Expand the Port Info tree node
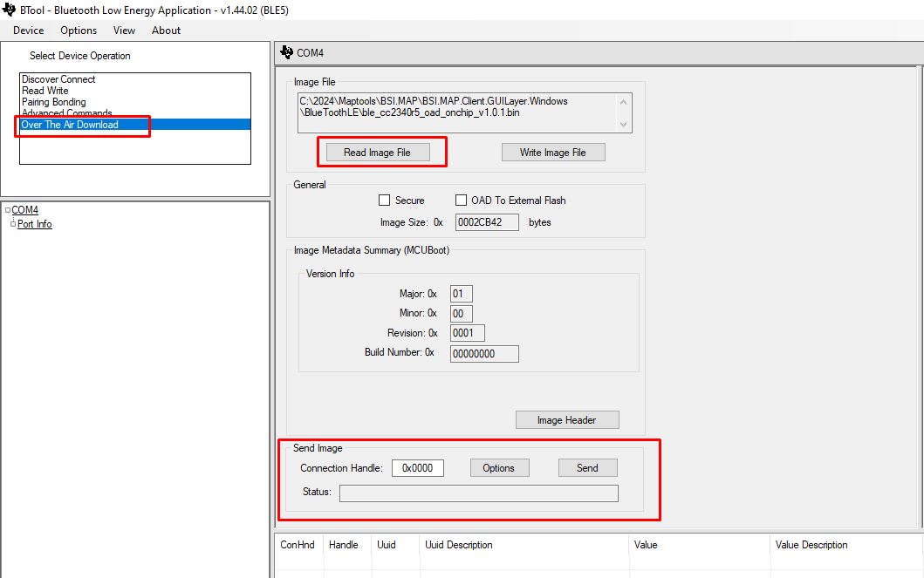This screenshot has width=924, height=578. point(13,224)
